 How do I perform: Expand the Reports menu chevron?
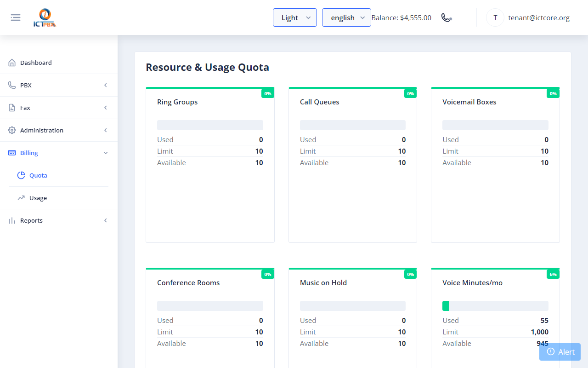click(x=106, y=220)
